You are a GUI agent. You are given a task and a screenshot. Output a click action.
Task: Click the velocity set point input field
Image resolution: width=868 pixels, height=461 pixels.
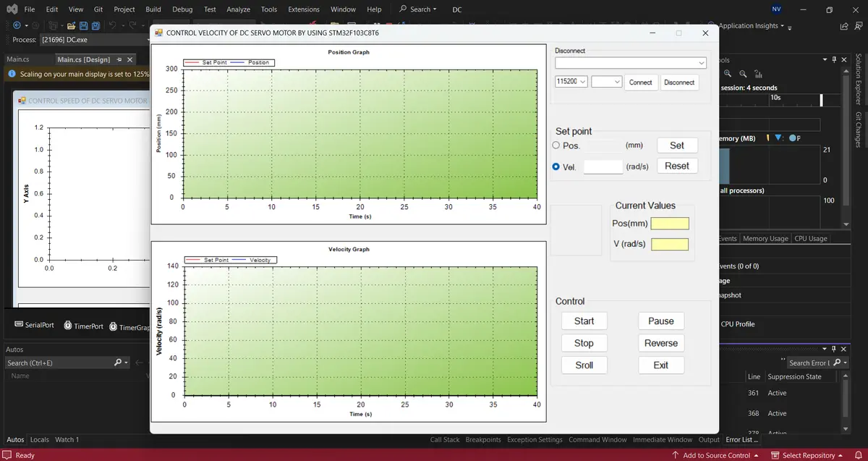[x=603, y=166]
